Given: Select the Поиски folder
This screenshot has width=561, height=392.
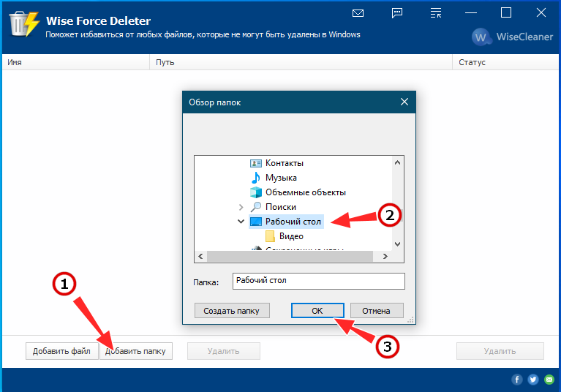Looking at the screenshot, I should point(281,207).
